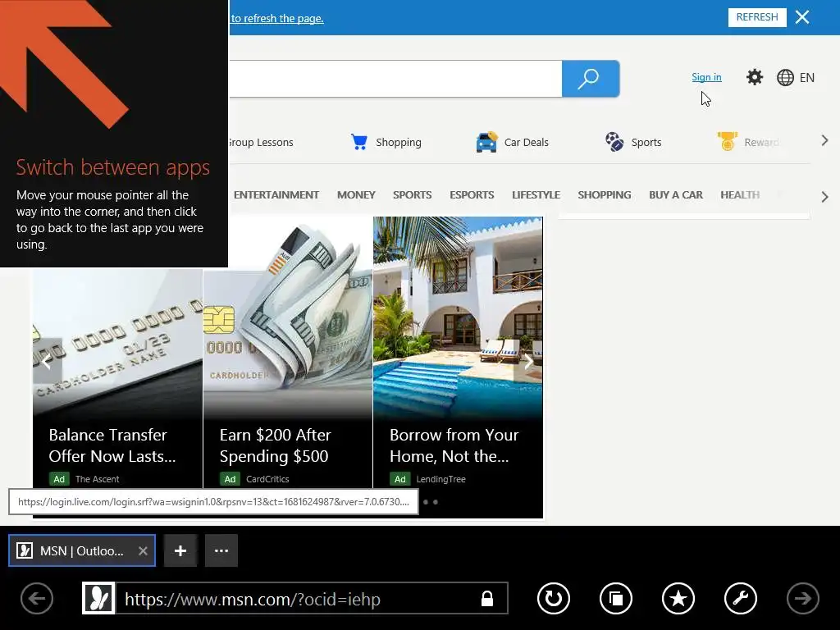Open the SHOPPING category tab
Screen dimensions: 840x630
[605, 195]
